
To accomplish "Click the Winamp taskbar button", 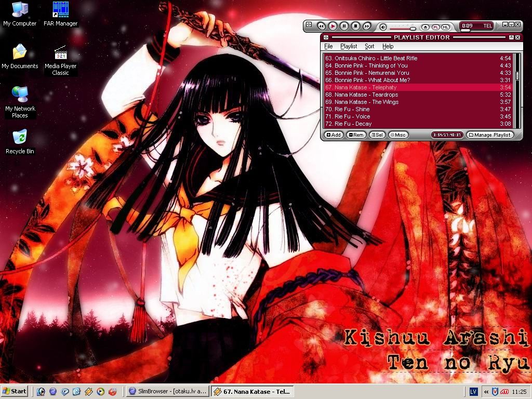I will [252, 392].
